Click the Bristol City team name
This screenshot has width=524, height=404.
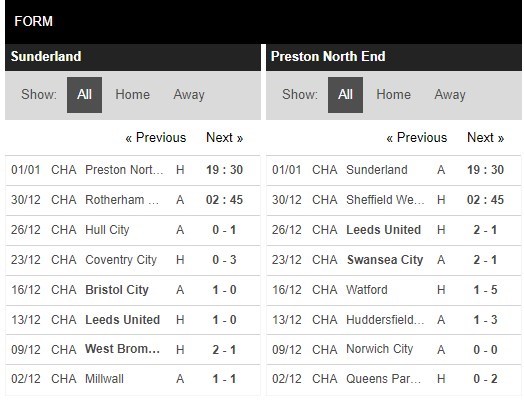[x=117, y=290]
